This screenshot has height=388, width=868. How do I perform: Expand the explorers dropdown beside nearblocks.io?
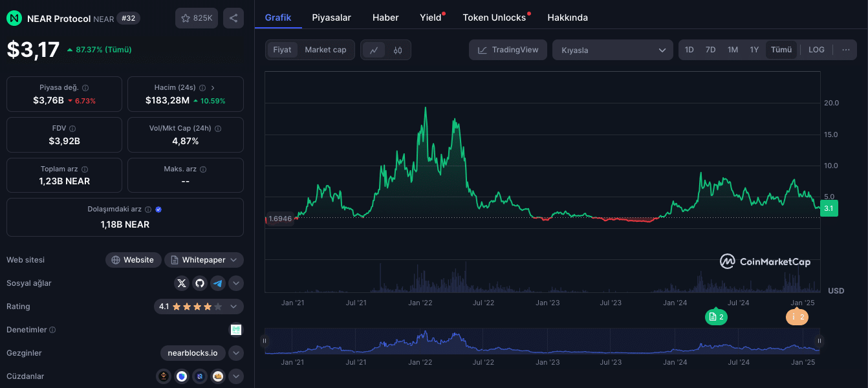pos(236,353)
